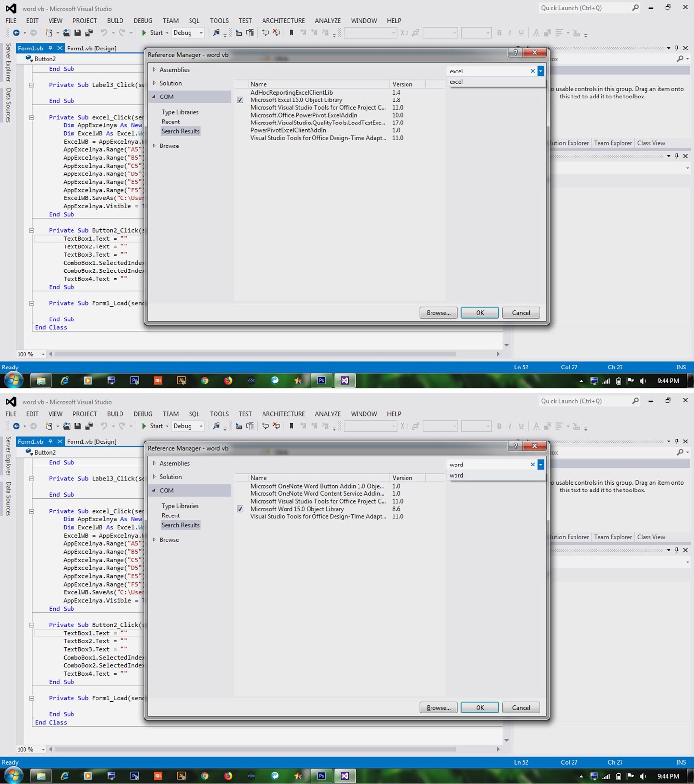Select Microsoft OneNote Word Button Addin 1.0 row
Image resolution: width=694 pixels, height=784 pixels.
pos(340,486)
